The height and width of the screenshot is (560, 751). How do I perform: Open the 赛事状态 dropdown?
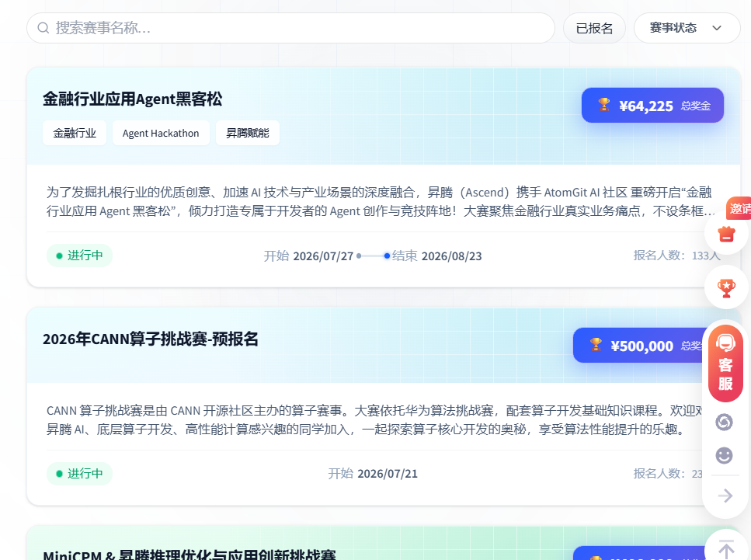tap(687, 28)
